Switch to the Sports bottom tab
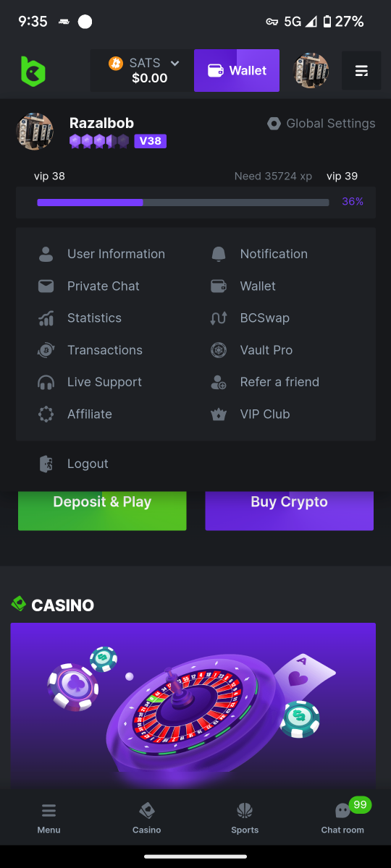Viewport: 391px width, 868px height. point(245,817)
